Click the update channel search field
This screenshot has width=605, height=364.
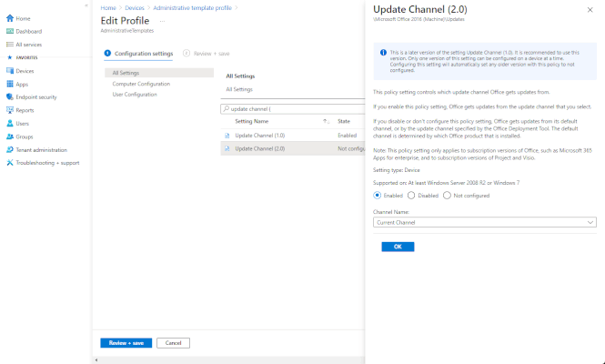(x=293, y=109)
